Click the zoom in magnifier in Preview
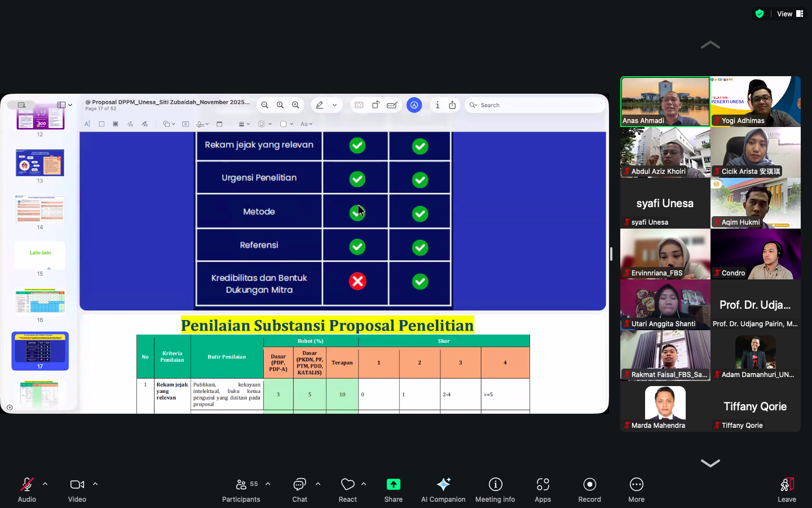Viewport: 812px width, 508px height. (x=295, y=105)
